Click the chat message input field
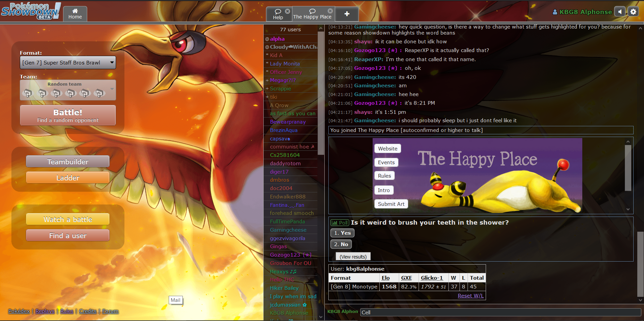The width and height of the screenshot is (644, 321). point(500,312)
